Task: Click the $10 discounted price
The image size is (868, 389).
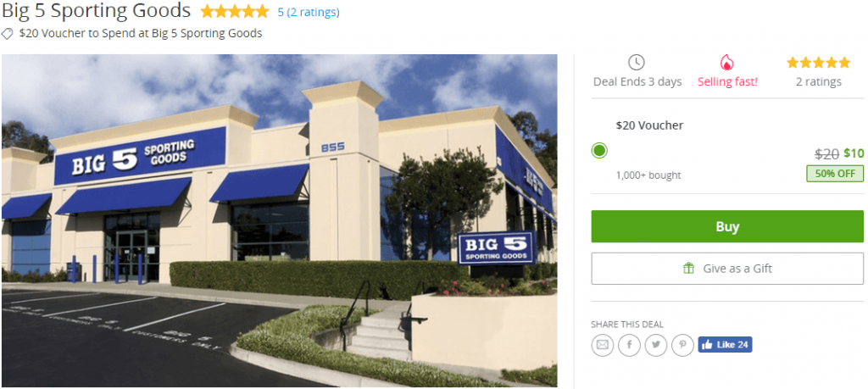Action: click(x=853, y=153)
